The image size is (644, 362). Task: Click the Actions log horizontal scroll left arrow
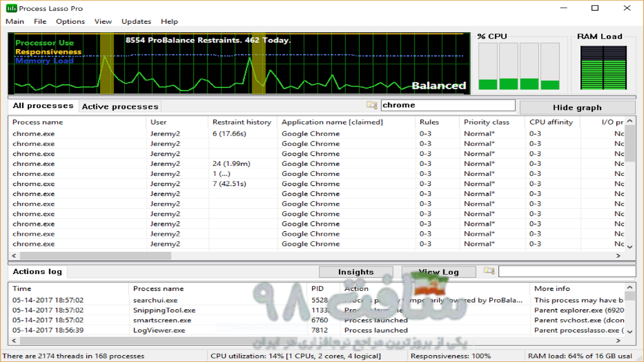14,341
